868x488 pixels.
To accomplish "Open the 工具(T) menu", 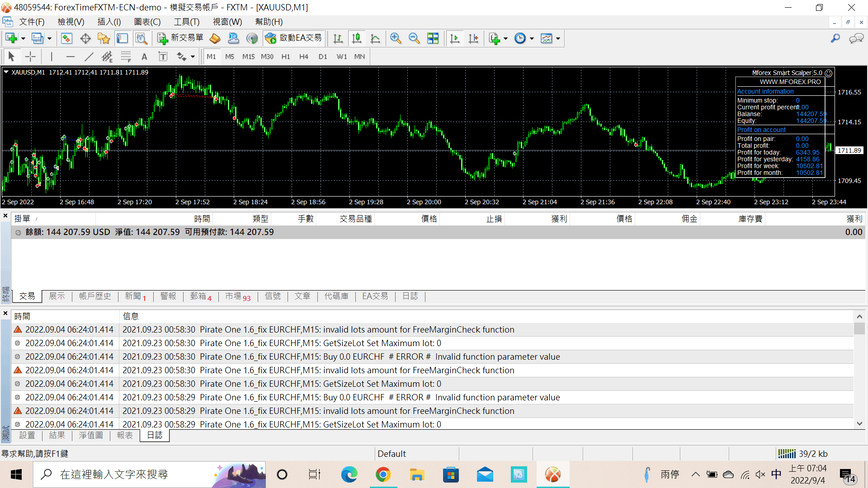I will coord(186,22).
